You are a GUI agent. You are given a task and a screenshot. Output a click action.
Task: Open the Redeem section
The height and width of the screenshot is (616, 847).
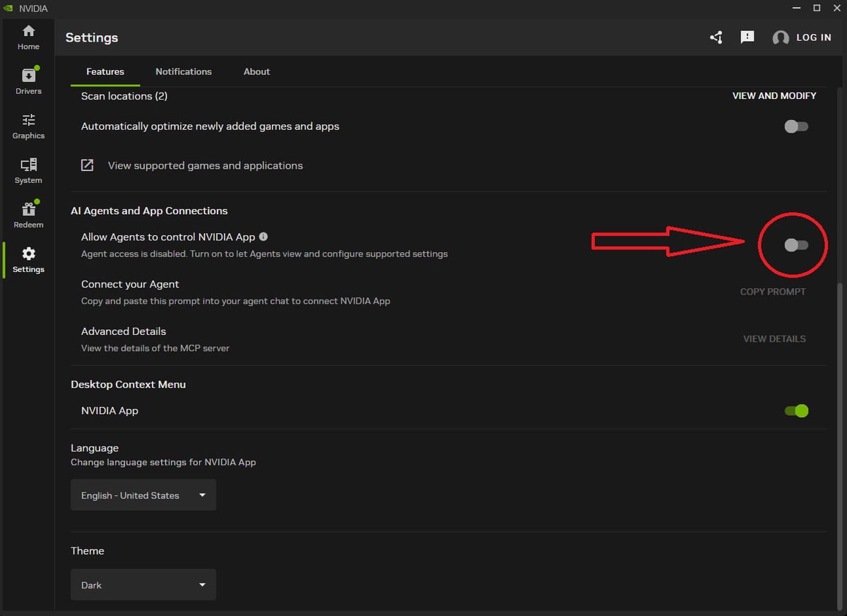click(28, 215)
